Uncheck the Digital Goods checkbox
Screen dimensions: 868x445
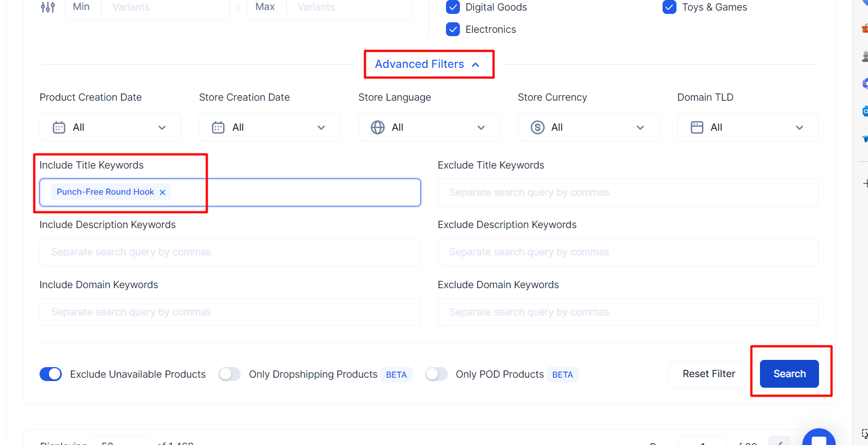[453, 7]
